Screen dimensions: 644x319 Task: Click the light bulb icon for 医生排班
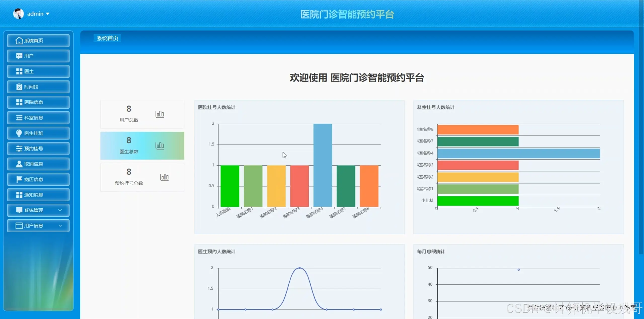click(19, 133)
